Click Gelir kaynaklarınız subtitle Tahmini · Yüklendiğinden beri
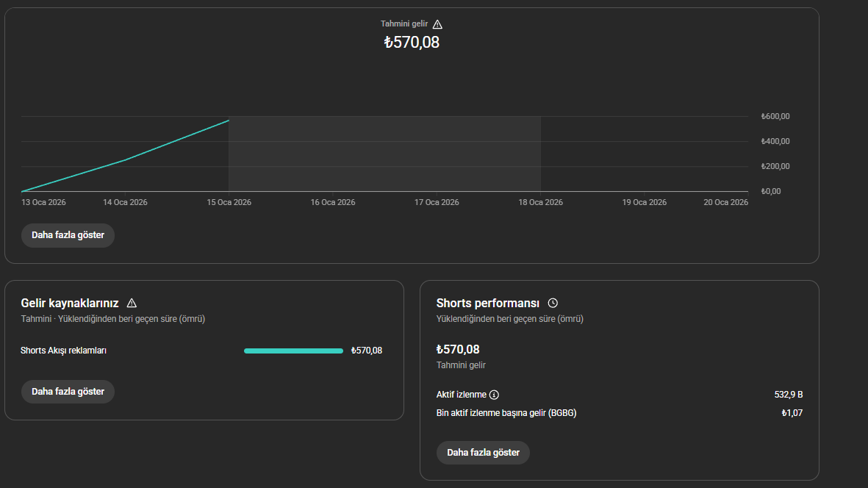 click(113, 319)
